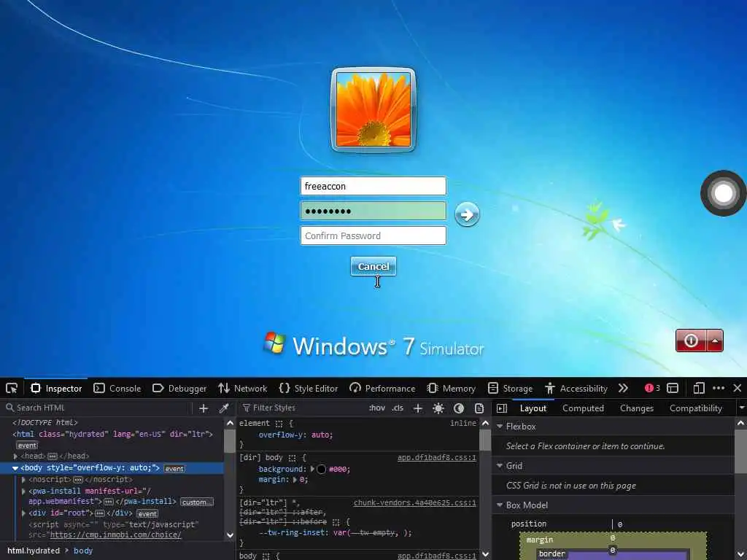This screenshot has width=747, height=560.
Task: Toggle the :hov pseudo-class panel
Action: (377, 408)
